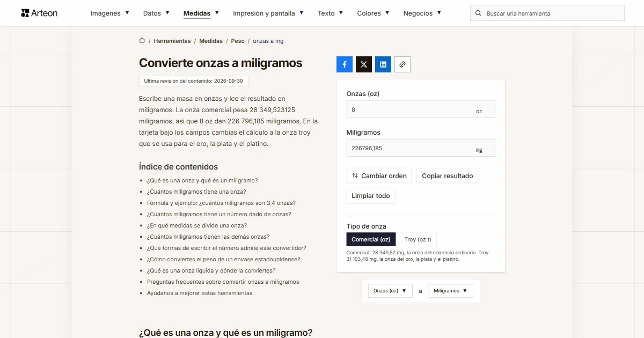Click the Onzas (oz) input field
This screenshot has width=644, height=338.
point(421,109)
